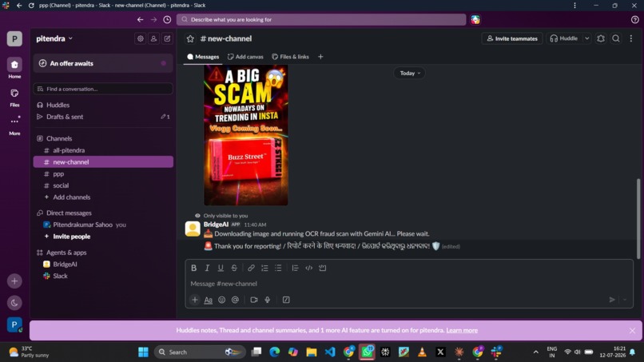Click the create new plus button in the left rail

click(14, 281)
